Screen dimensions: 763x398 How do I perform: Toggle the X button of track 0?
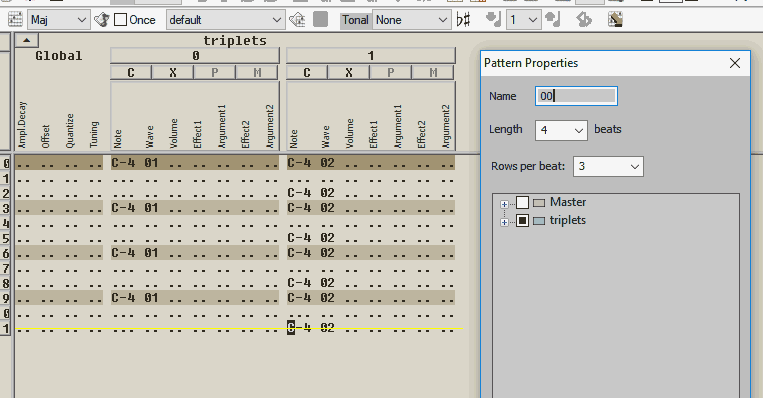(x=173, y=73)
